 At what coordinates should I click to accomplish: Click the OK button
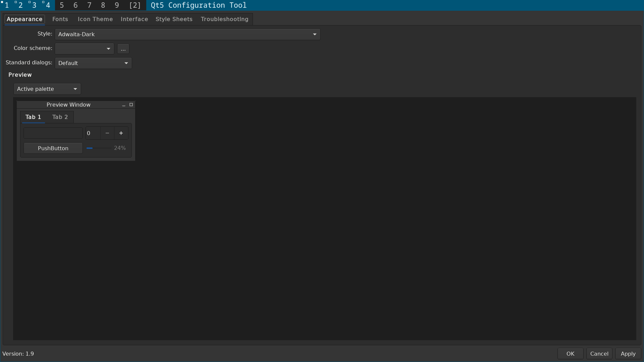click(x=570, y=354)
